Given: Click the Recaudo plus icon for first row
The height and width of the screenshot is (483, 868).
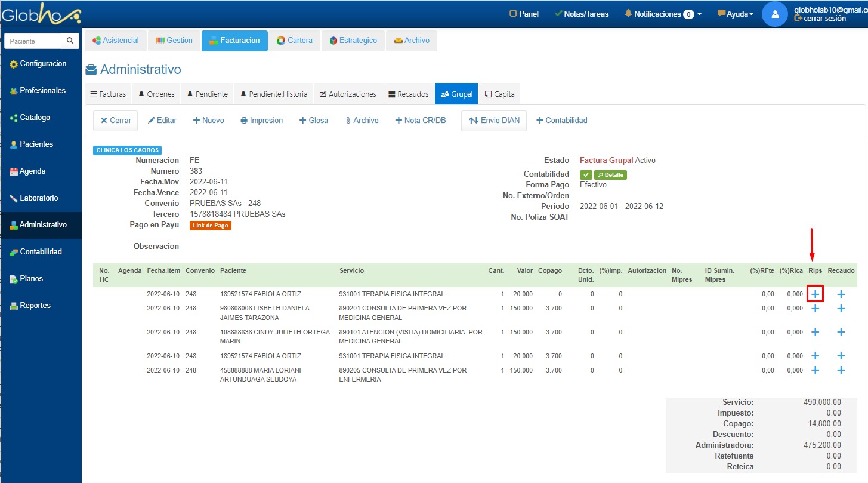Looking at the screenshot, I should pos(841,294).
